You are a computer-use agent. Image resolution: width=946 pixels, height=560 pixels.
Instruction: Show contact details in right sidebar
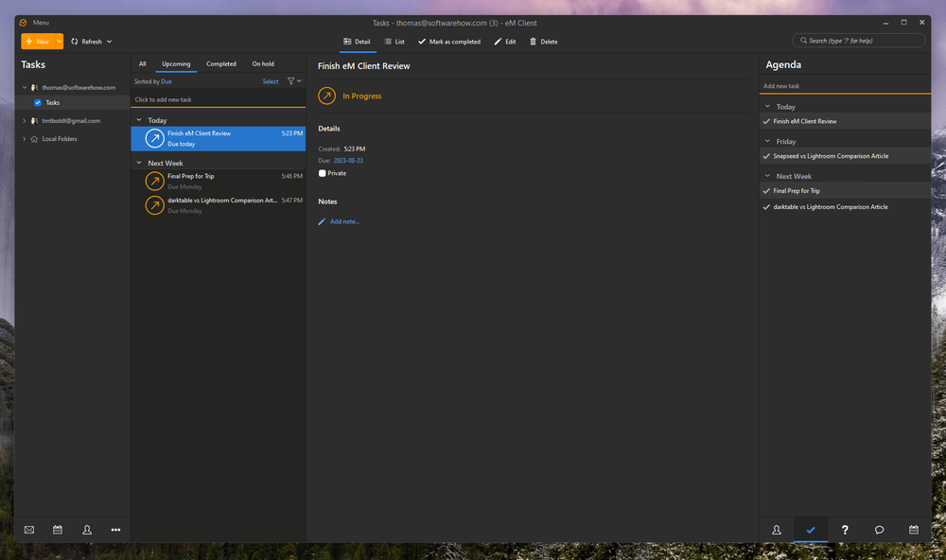click(777, 529)
